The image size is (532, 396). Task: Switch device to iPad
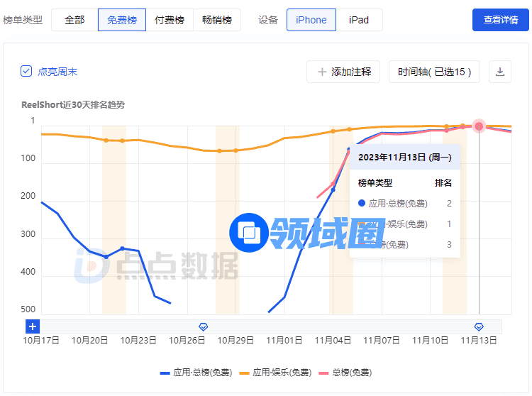tap(359, 20)
